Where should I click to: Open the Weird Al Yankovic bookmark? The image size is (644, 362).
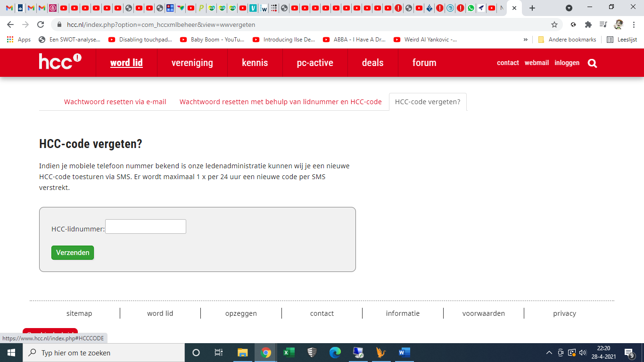(426, 40)
